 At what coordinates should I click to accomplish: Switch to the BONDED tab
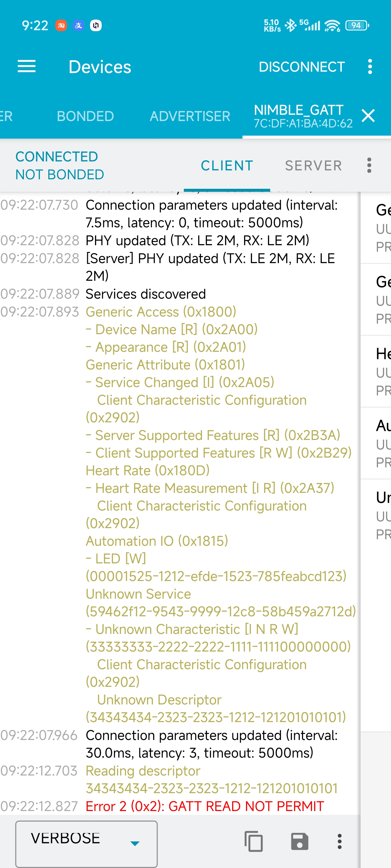[85, 116]
